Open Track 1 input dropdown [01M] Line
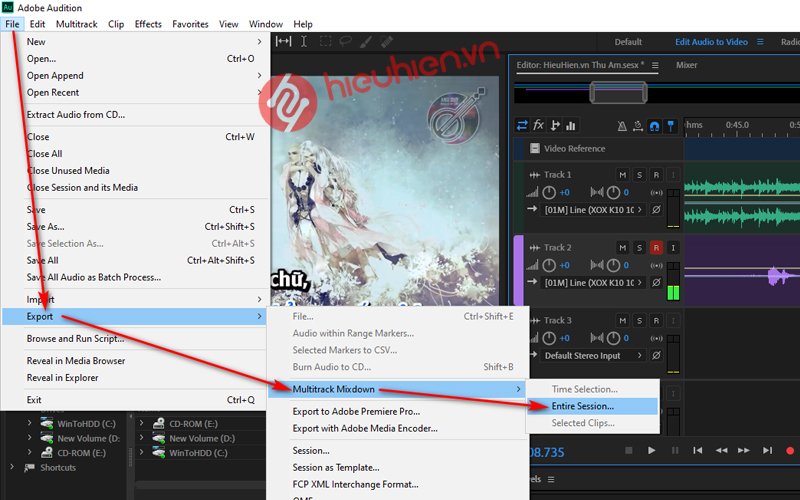 pos(593,210)
